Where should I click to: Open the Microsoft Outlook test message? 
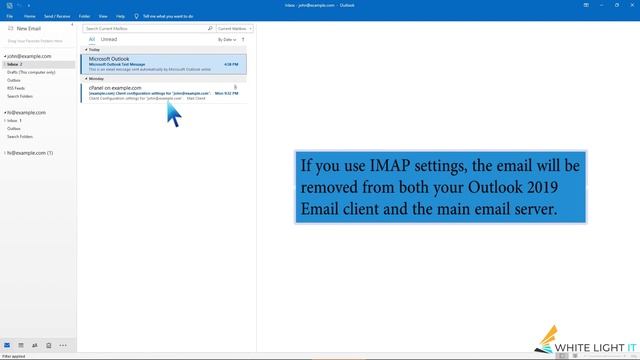coord(164,64)
